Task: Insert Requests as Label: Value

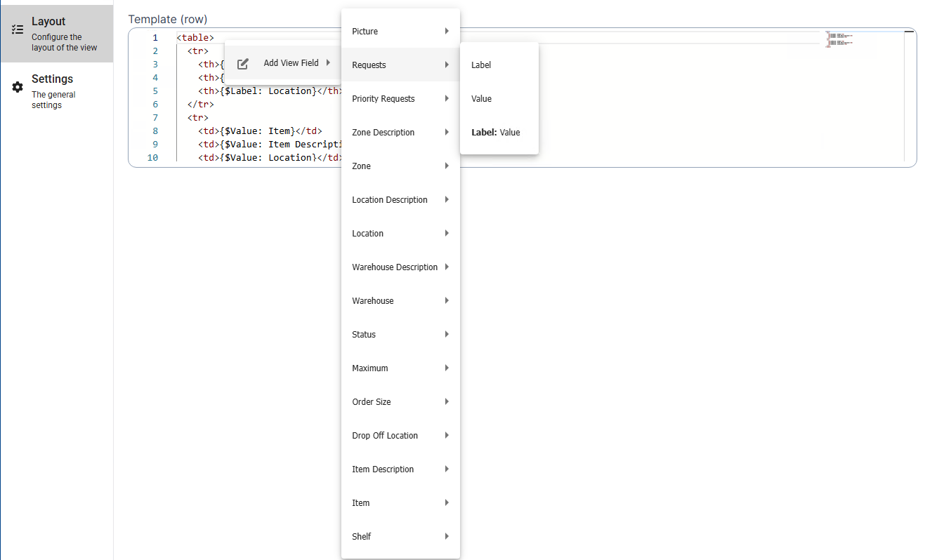Action: click(x=499, y=132)
